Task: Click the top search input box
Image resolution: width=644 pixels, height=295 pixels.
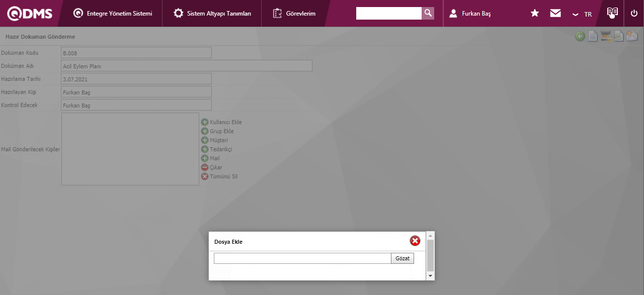Action: [x=388, y=14]
